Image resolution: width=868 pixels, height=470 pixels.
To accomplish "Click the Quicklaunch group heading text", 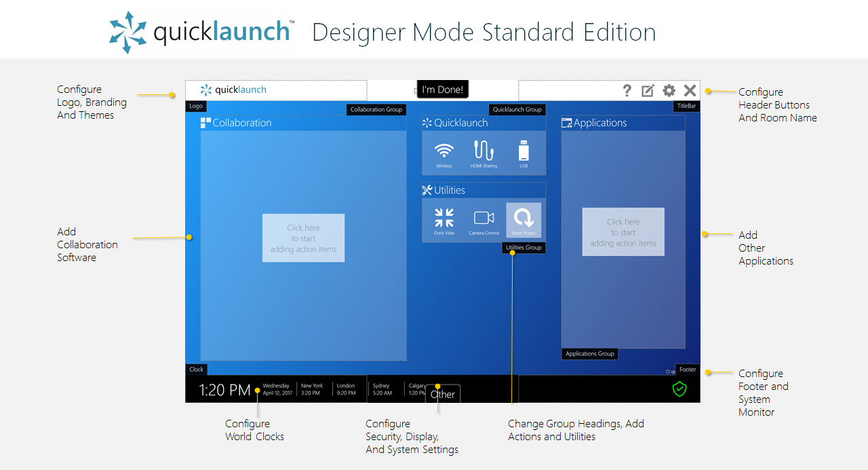I will [461, 123].
